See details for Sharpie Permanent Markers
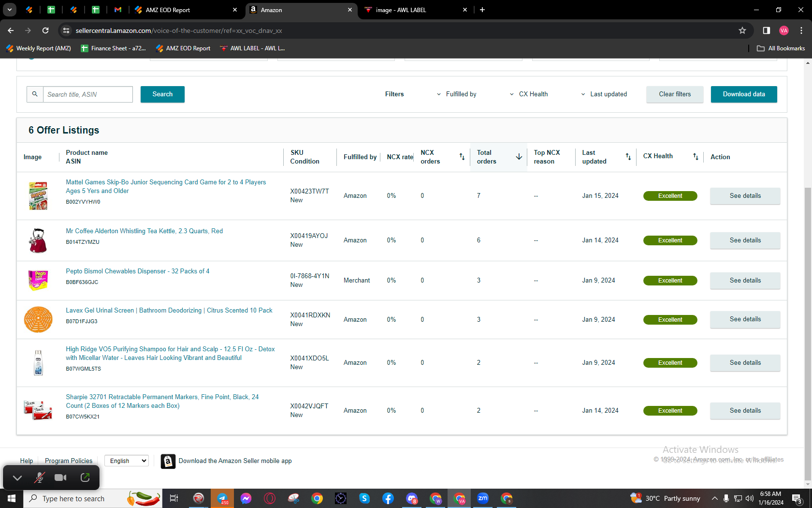The image size is (812, 508). coord(745,411)
